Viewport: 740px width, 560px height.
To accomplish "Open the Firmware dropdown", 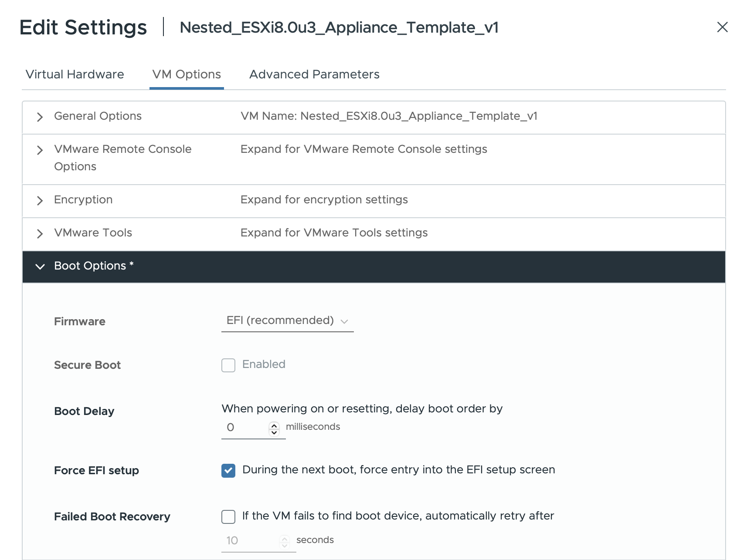I will 287,321.
